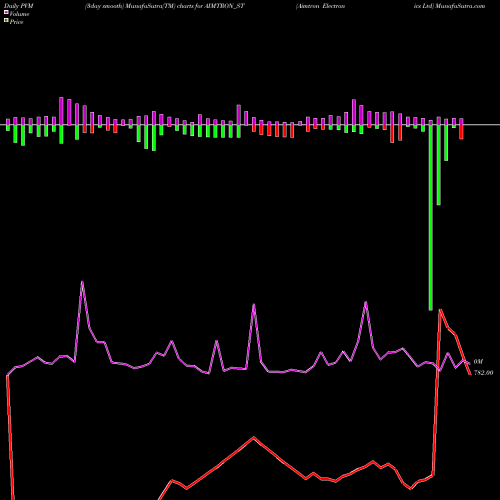
Task: Select the Price legend label
Action: pyautogui.click(x=16, y=22)
